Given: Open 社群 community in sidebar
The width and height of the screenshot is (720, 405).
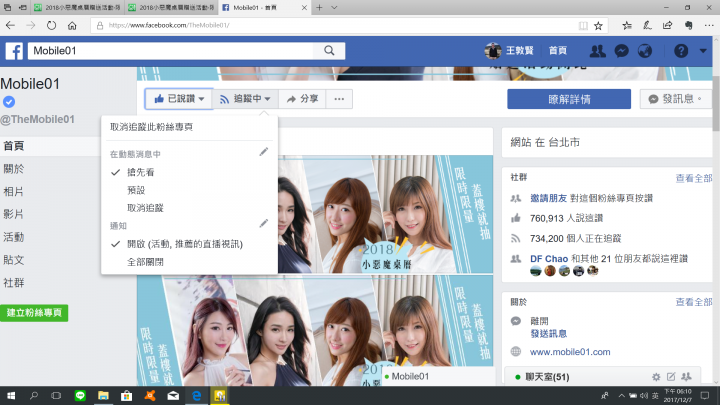Looking at the screenshot, I should pos(14,283).
